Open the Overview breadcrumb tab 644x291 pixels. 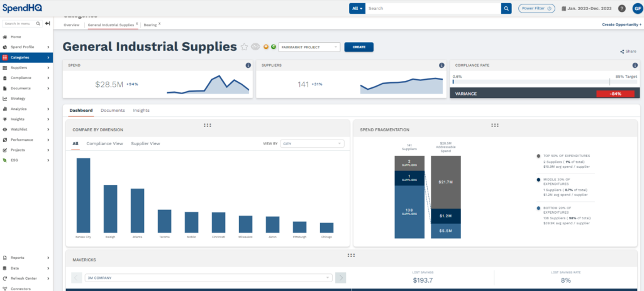point(72,25)
